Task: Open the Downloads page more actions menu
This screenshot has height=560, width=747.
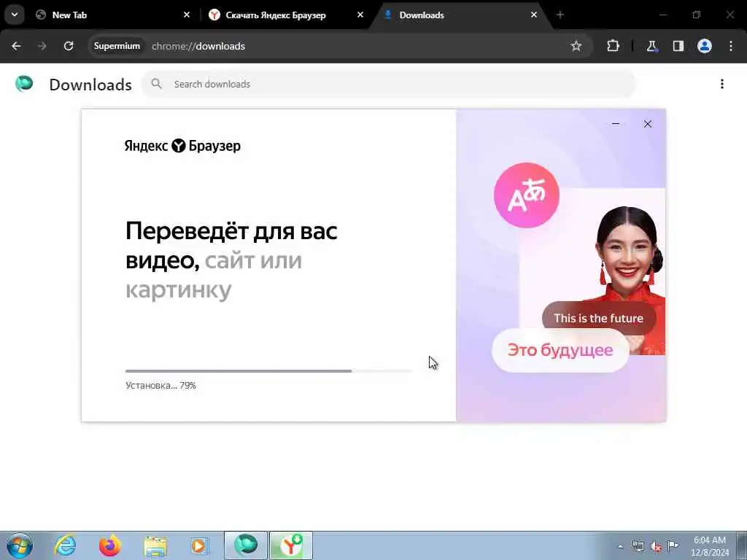Action: click(x=722, y=85)
